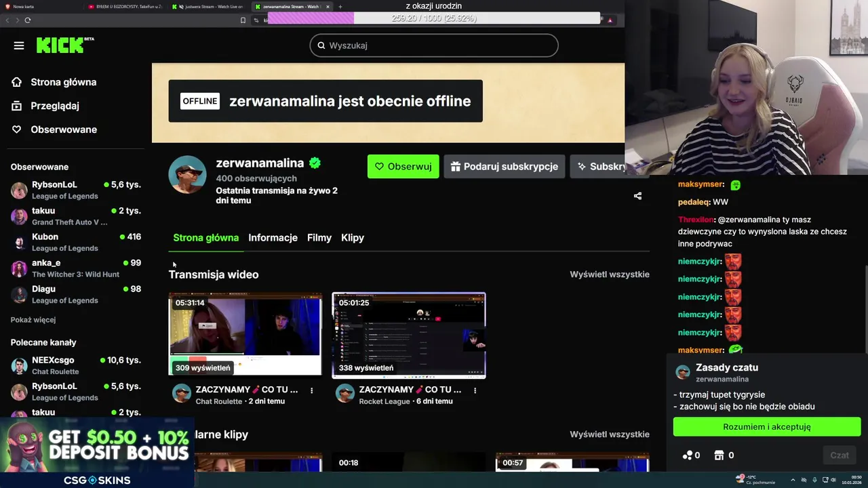Click the verified badge next to zerwanamalina

pyautogui.click(x=315, y=163)
